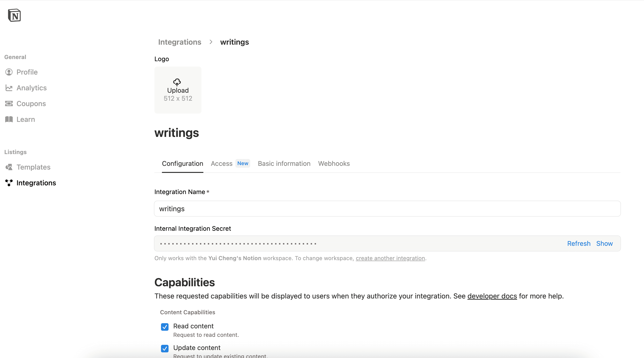Open the developer docs link
Screen dimensions: 644x358
click(492, 296)
